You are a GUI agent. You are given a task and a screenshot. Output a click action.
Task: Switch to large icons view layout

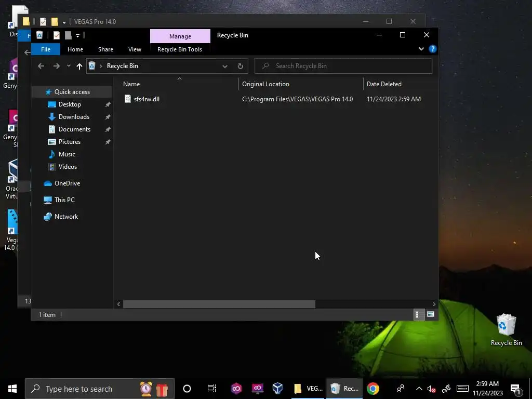(431, 314)
